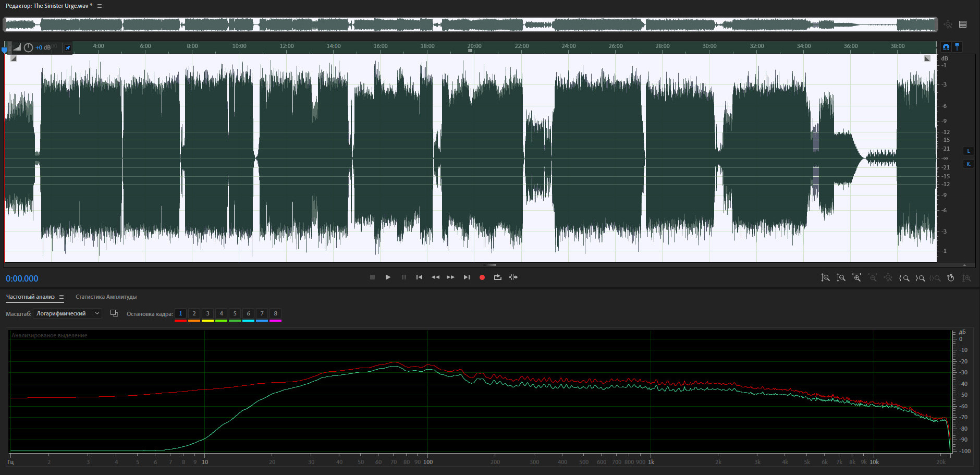Open the Масштаб scale dropdown
This screenshot has width=980, height=475.
click(67, 313)
